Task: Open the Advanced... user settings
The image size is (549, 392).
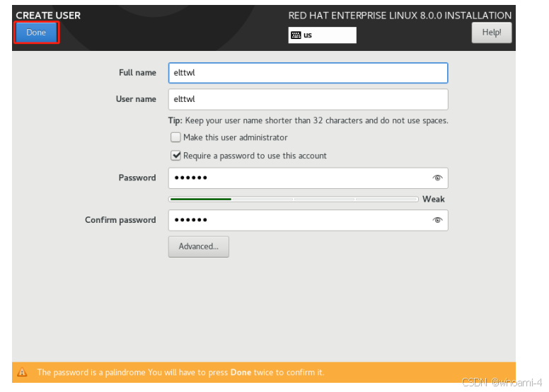Action: point(199,247)
